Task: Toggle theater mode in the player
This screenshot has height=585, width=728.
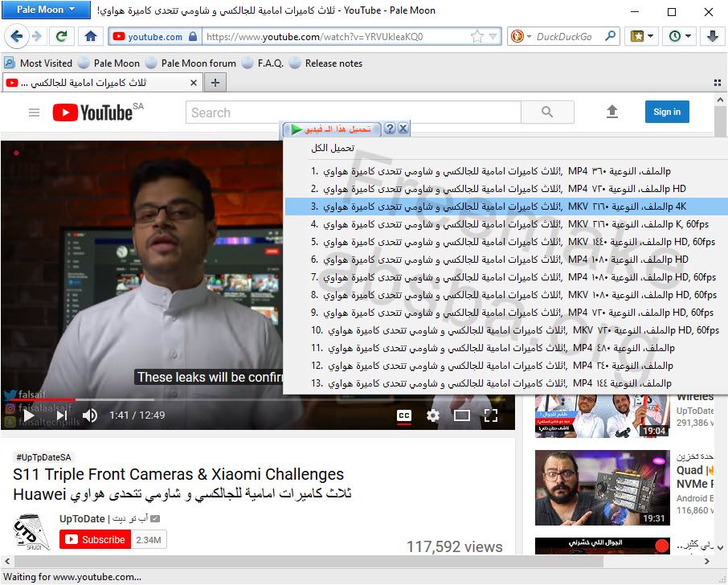Action: [x=461, y=415]
